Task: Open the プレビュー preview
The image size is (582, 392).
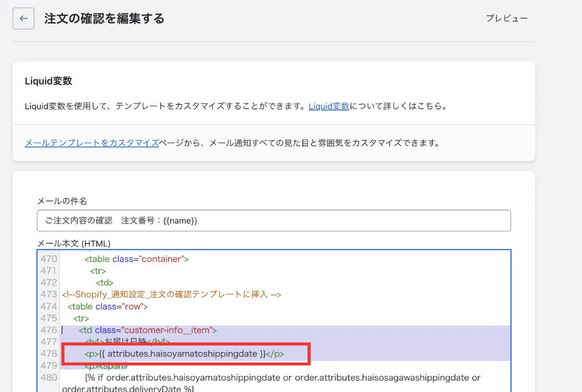Action: click(x=507, y=18)
